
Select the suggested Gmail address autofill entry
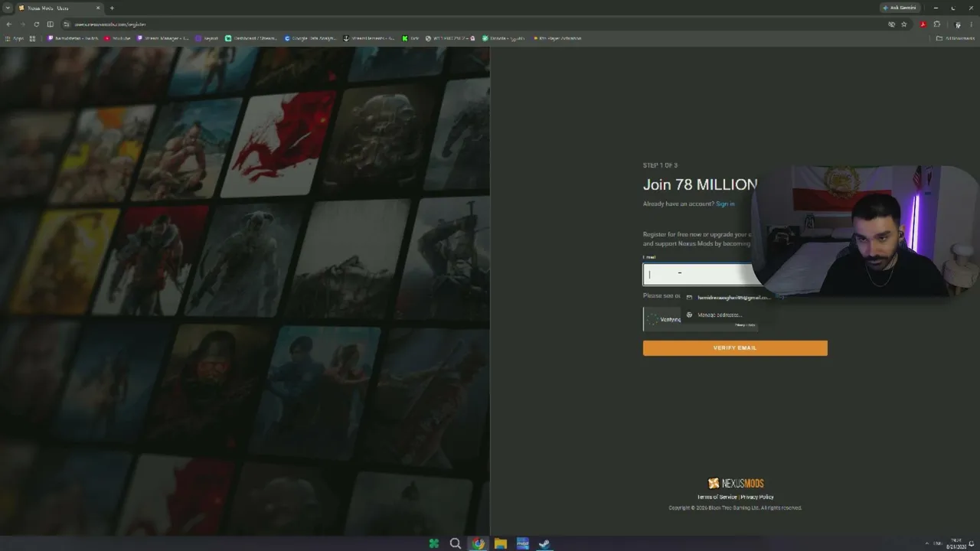pyautogui.click(x=730, y=298)
